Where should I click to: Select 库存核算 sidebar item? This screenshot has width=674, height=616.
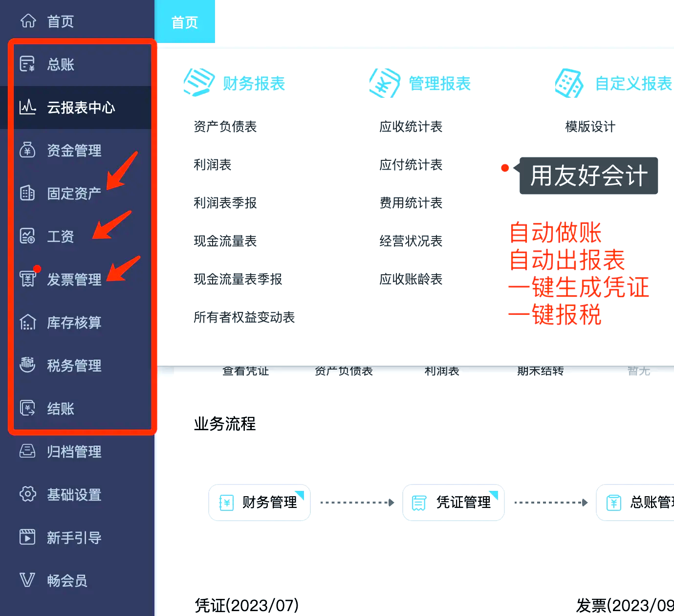tap(77, 322)
